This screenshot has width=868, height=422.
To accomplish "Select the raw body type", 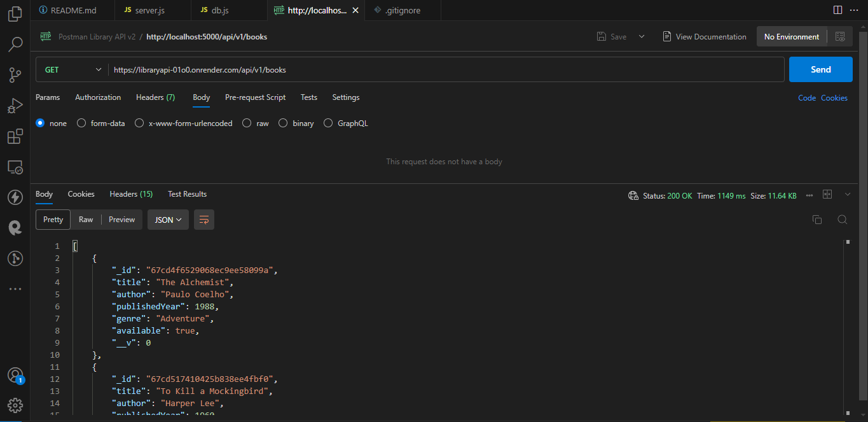I will click(x=247, y=123).
